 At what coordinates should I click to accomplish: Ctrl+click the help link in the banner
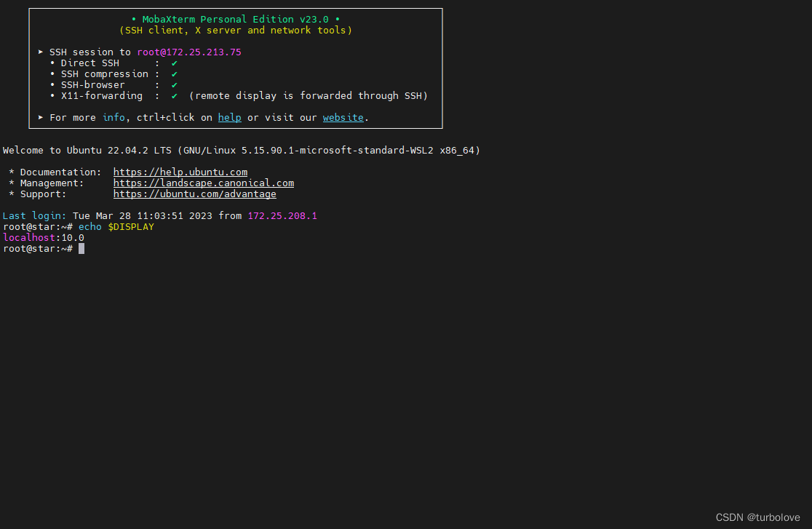[229, 117]
